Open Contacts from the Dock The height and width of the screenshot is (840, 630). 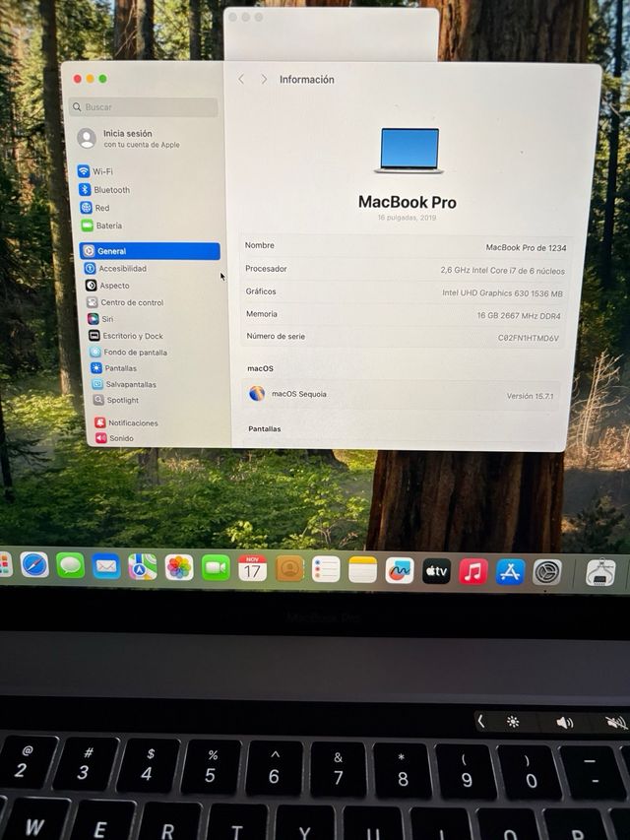pyautogui.click(x=289, y=568)
